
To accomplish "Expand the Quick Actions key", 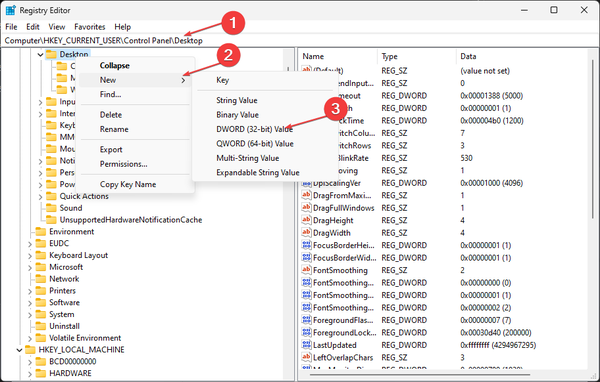I will 40,196.
